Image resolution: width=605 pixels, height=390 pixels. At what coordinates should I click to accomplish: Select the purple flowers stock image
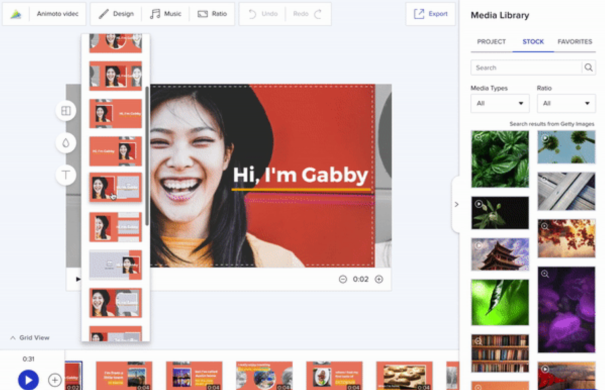point(566,309)
